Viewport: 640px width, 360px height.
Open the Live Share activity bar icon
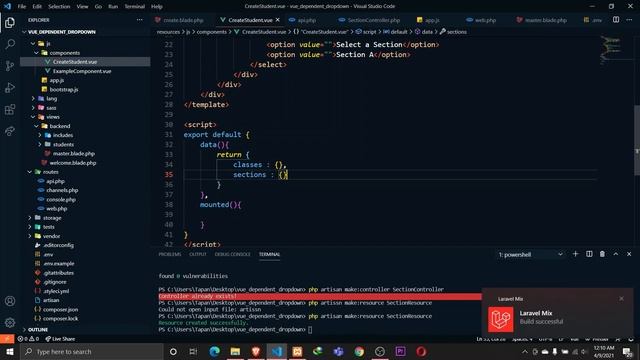point(10,131)
